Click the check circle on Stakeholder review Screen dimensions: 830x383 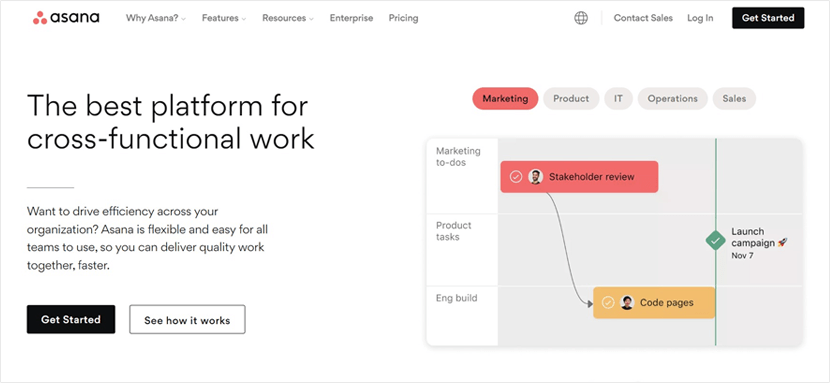click(x=516, y=177)
